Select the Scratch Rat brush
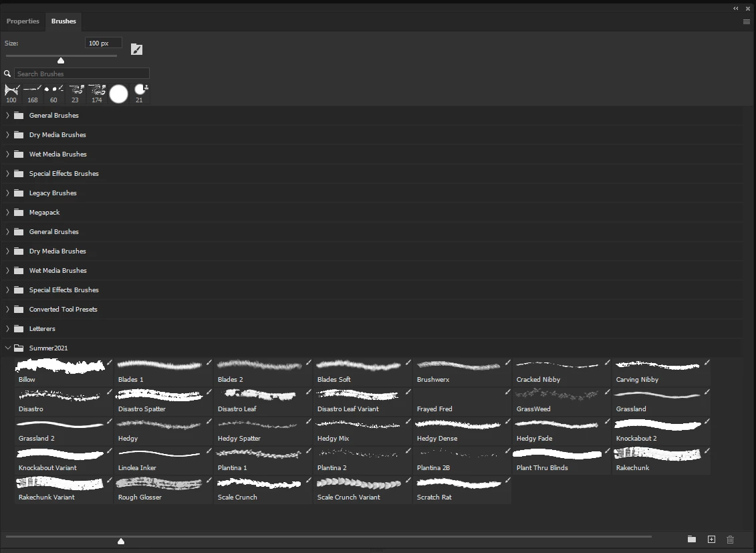 click(x=463, y=489)
